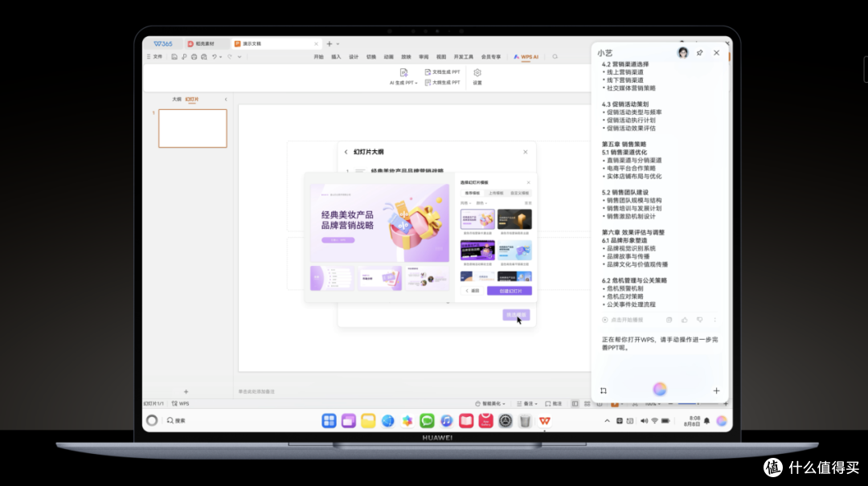Activate the 小艺 voice orb button
Screen dimensions: 868x486
[659, 389]
